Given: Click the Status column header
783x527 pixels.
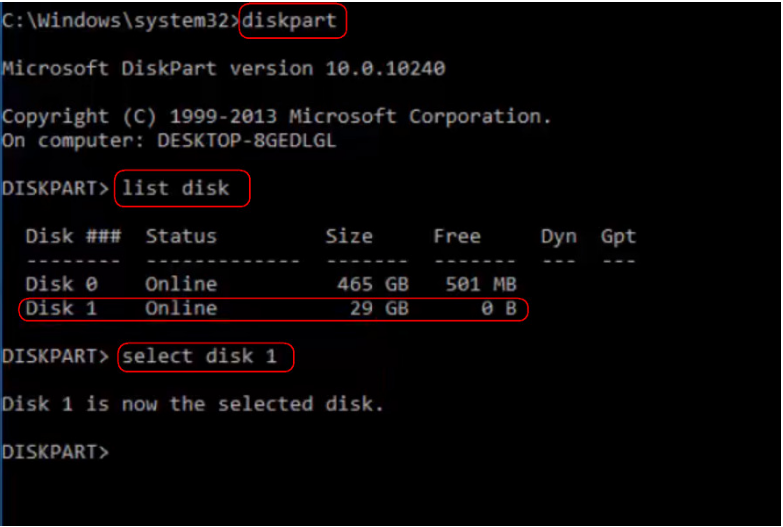Looking at the screenshot, I should [x=181, y=236].
